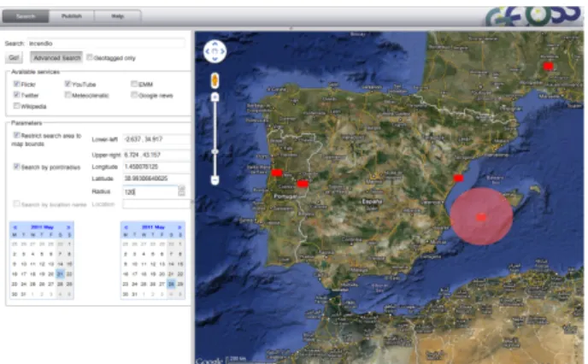Open the Publish tab
Image resolution: width=588 pixels, height=364 pixels.
(x=72, y=16)
